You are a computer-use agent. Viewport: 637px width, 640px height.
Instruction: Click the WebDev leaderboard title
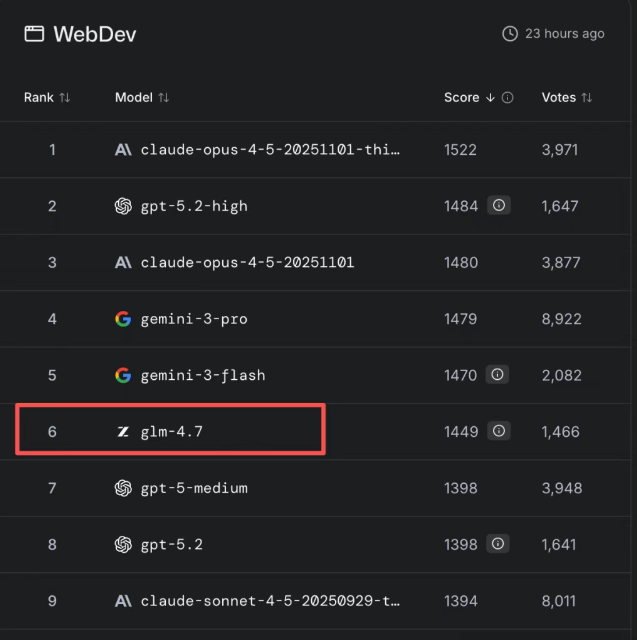pyautogui.click(x=95, y=34)
